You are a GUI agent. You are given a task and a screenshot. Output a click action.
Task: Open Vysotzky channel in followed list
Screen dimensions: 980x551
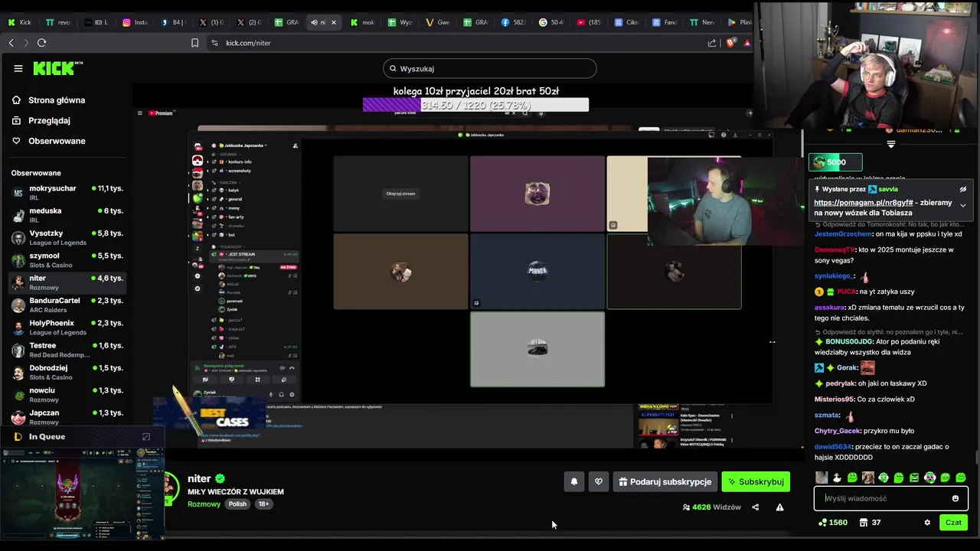click(67, 237)
